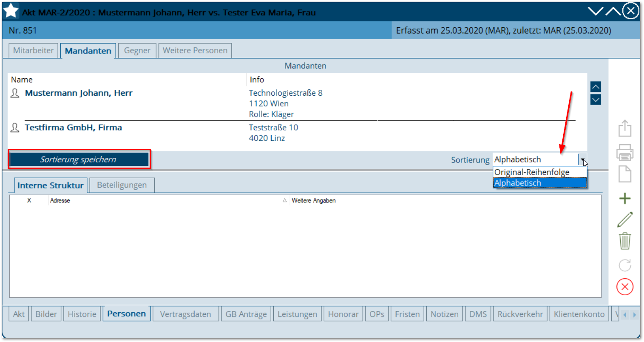This screenshot has height=342, width=644.
Task: Click the text 4020 Linz
Action: 267,138
